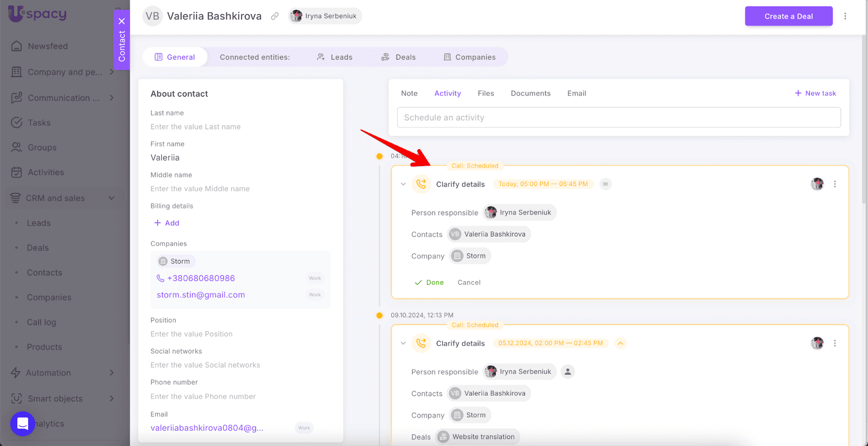This screenshot has height=446, width=868.
Task: Expand the Smart objects sidebar menu
Action: tap(111, 399)
